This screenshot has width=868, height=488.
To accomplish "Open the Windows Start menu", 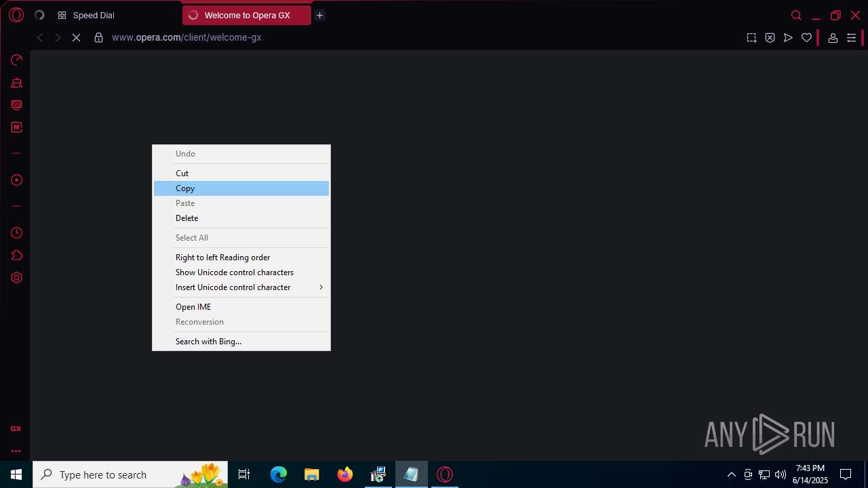I will coord(16,474).
